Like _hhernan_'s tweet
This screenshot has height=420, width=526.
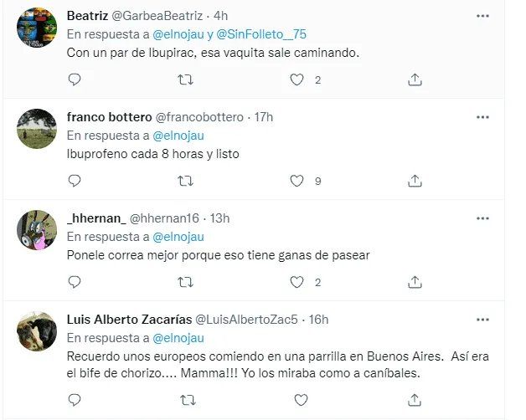[x=297, y=282]
